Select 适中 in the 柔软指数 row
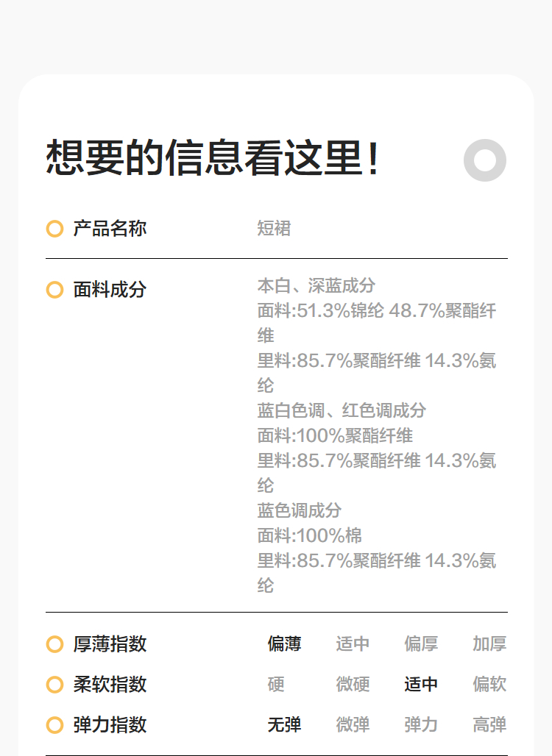The image size is (552, 756). point(421,685)
